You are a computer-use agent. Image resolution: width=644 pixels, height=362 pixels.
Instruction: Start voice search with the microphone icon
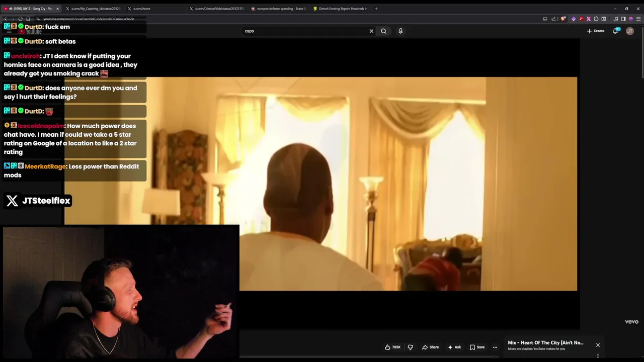pyautogui.click(x=400, y=31)
